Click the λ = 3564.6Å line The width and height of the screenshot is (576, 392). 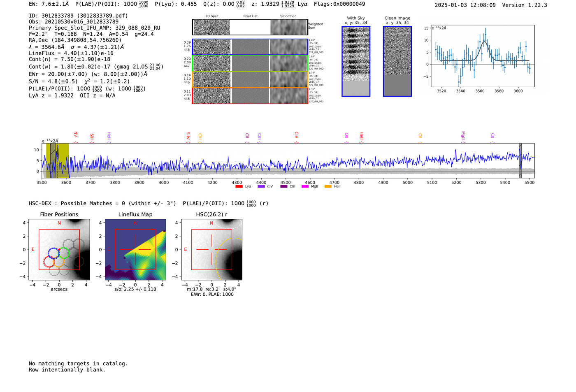[76, 47]
